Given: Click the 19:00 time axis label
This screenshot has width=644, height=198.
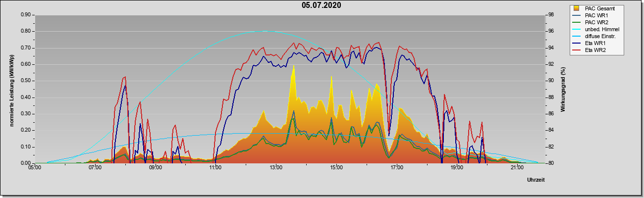Looking at the screenshot, I should tap(457, 168).
